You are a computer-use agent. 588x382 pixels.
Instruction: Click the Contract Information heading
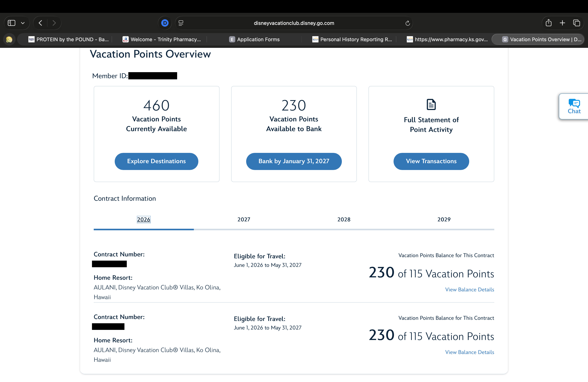[x=125, y=198]
